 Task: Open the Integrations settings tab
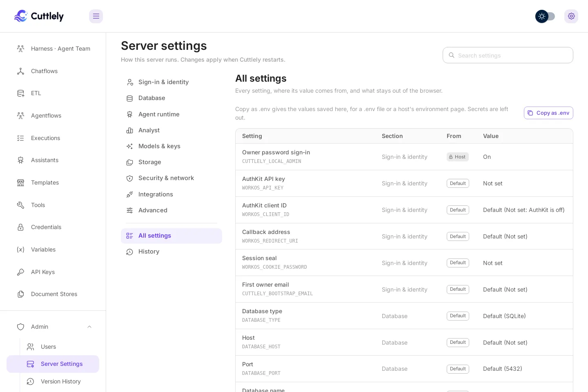coord(171,194)
